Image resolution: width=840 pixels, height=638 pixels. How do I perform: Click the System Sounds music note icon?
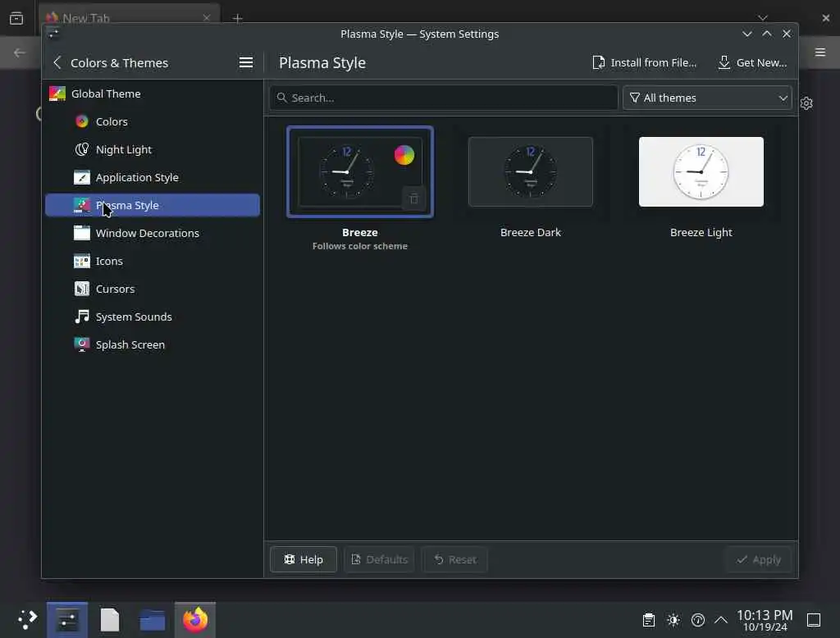tap(81, 317)
